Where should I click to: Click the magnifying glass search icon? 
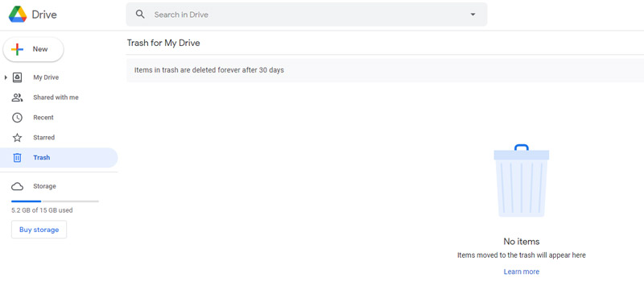click(x=140, y=15)
